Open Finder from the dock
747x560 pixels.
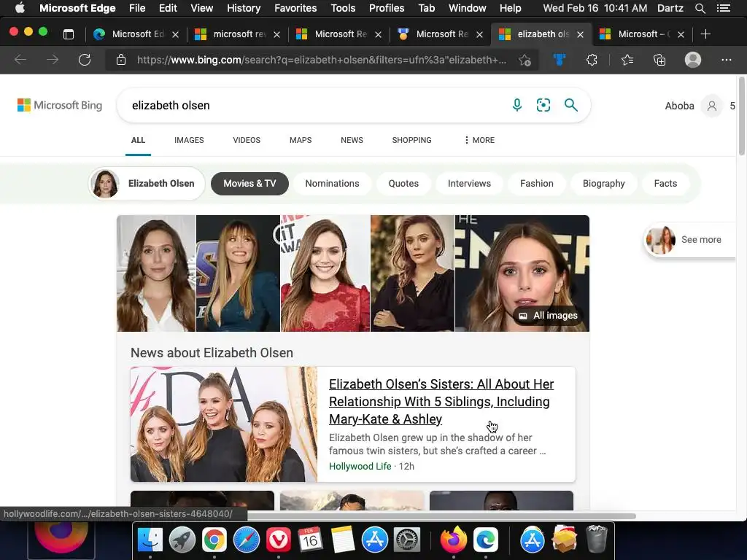[150, 540]
